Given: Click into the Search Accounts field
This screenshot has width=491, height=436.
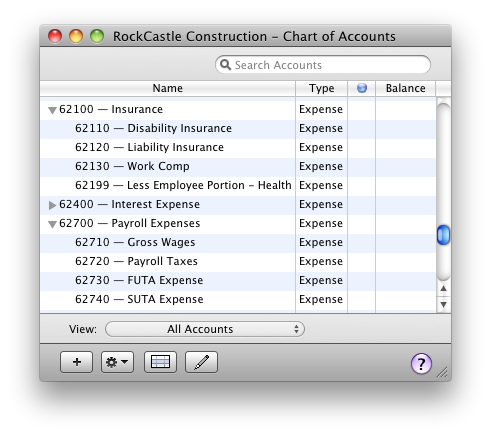Looking at the screenshot, I should 323,65.
